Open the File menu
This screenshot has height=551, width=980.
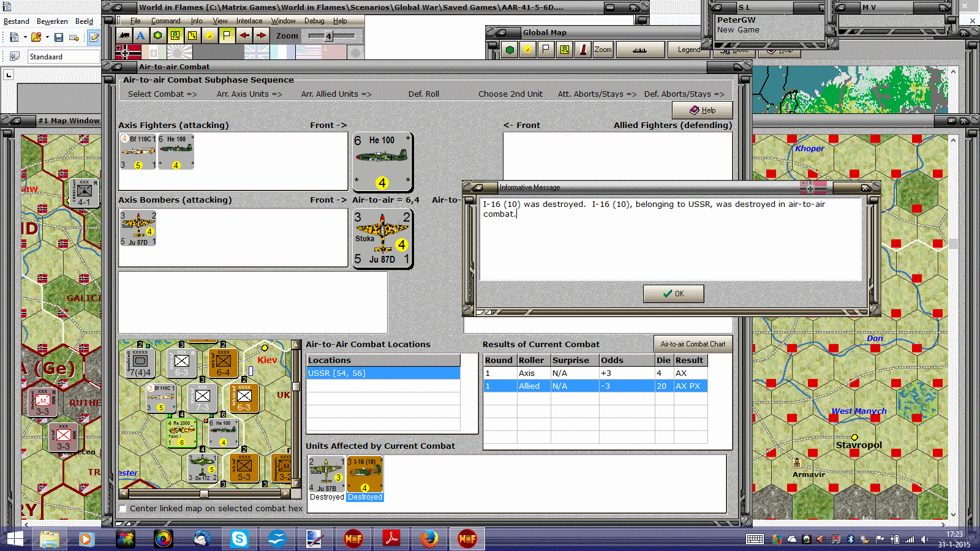coord(135,21)
